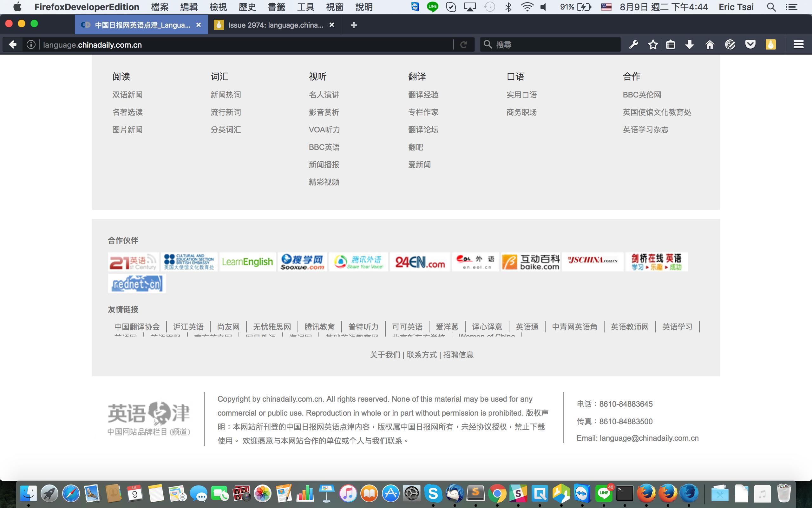Open the 中国翻译协会 friend link

click(137, 327)
